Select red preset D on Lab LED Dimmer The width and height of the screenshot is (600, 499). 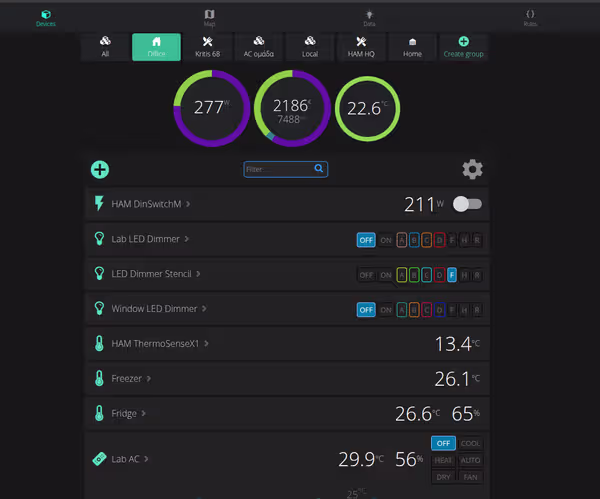point(439,240)
